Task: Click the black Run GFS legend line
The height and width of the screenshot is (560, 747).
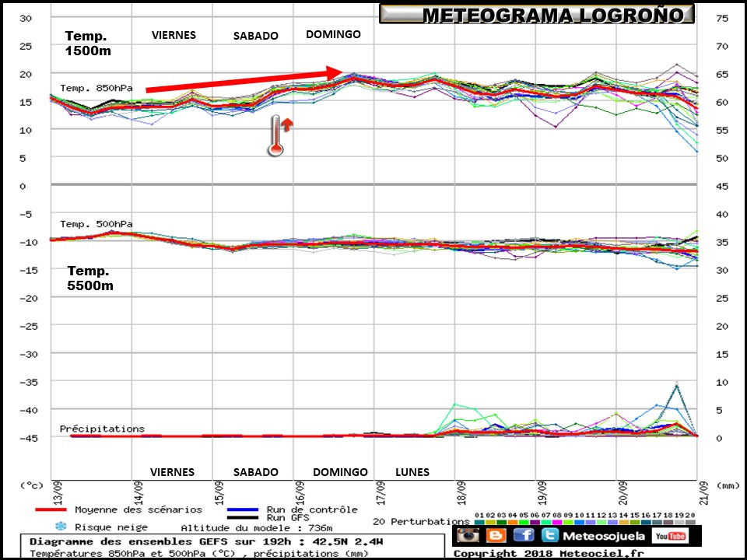Action: pos(243,517)
